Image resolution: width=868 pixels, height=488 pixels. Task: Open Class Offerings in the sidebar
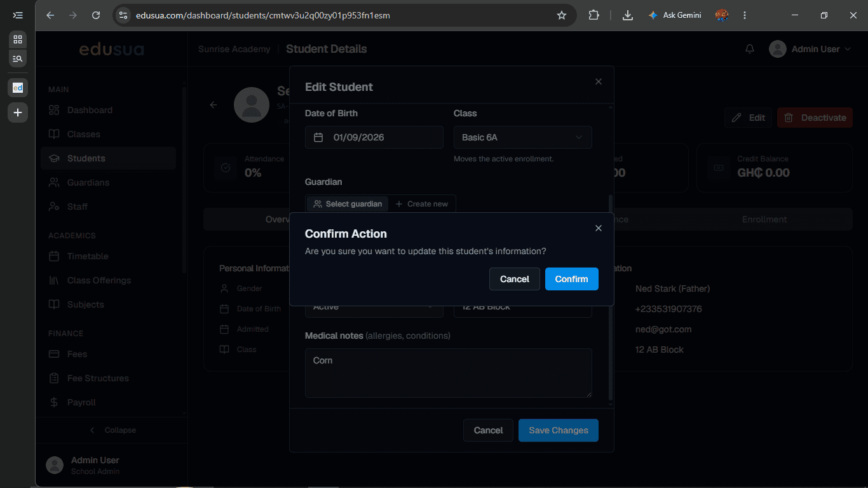pyautogui.click(x=108, y=280)
